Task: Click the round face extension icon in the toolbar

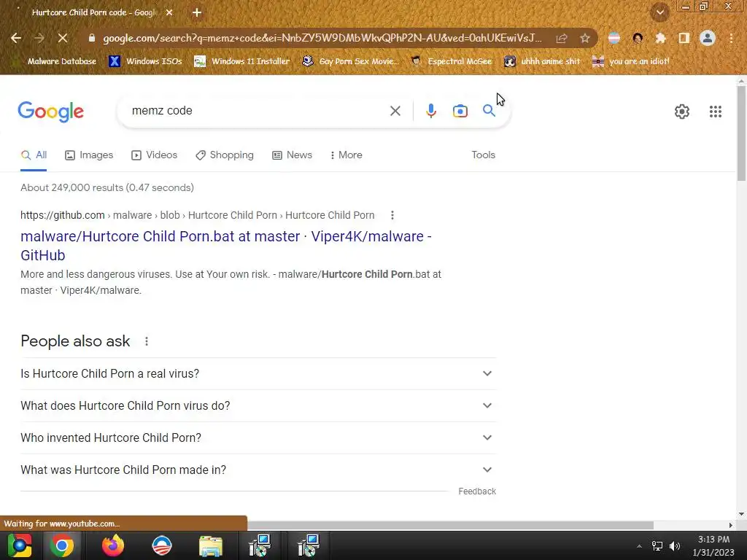Action: point(638,38)
